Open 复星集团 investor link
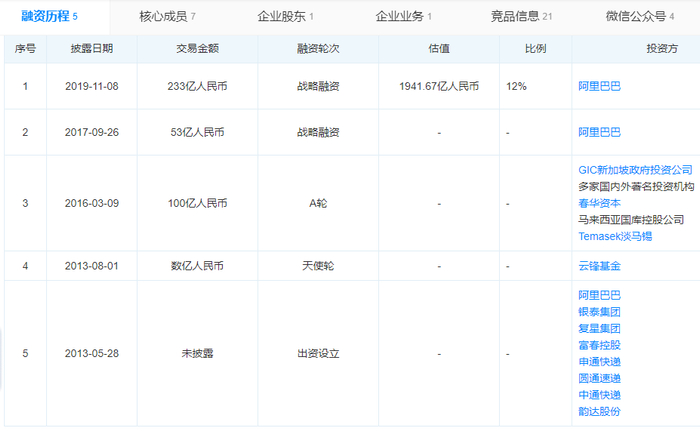 (599, 329)
